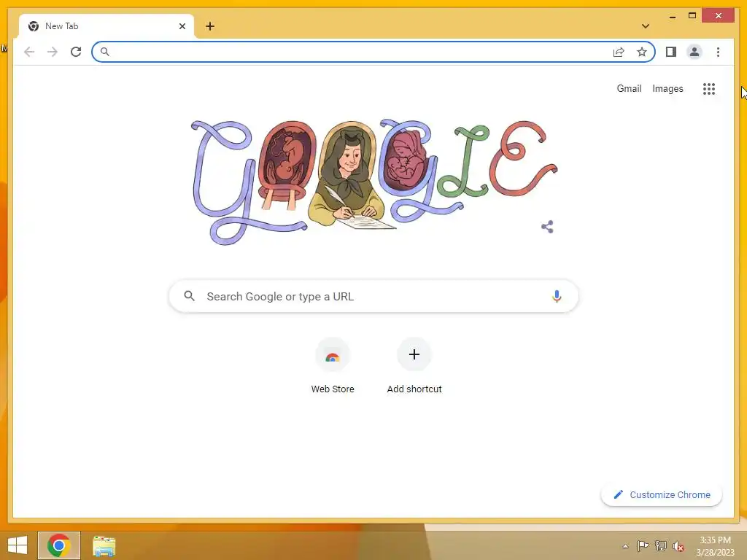Share the Google Doodle

coord(547,227)
